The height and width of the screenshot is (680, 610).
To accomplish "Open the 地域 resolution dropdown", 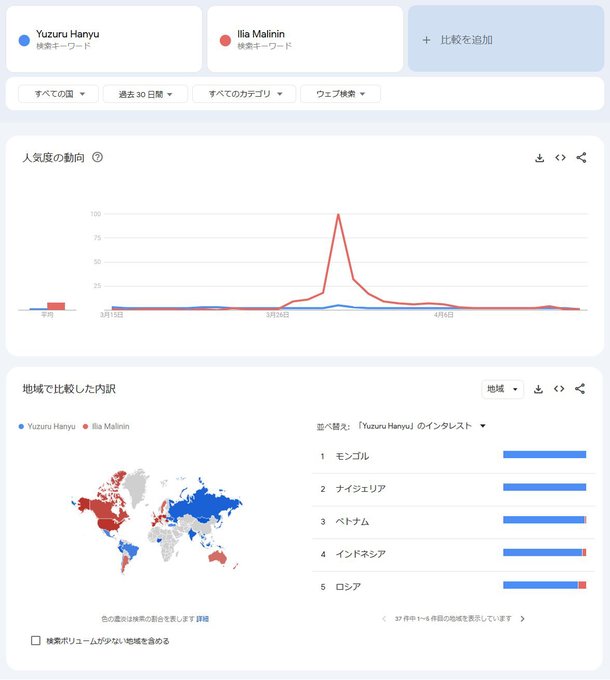I will tap(502, 389).
